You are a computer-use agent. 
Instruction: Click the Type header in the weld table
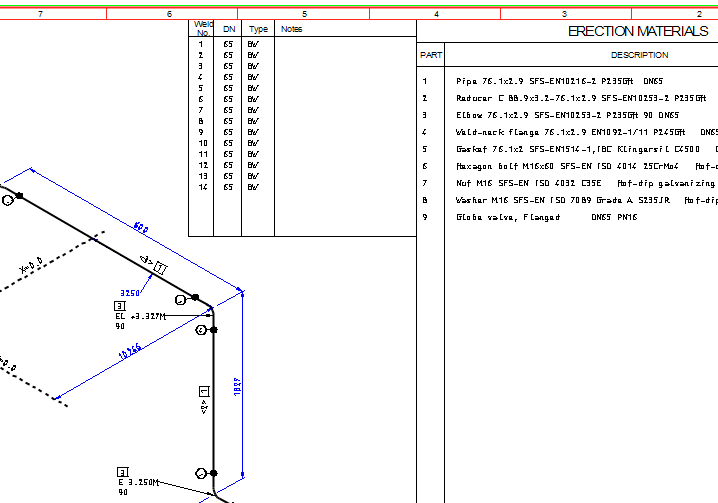click(x=258, y=29)
